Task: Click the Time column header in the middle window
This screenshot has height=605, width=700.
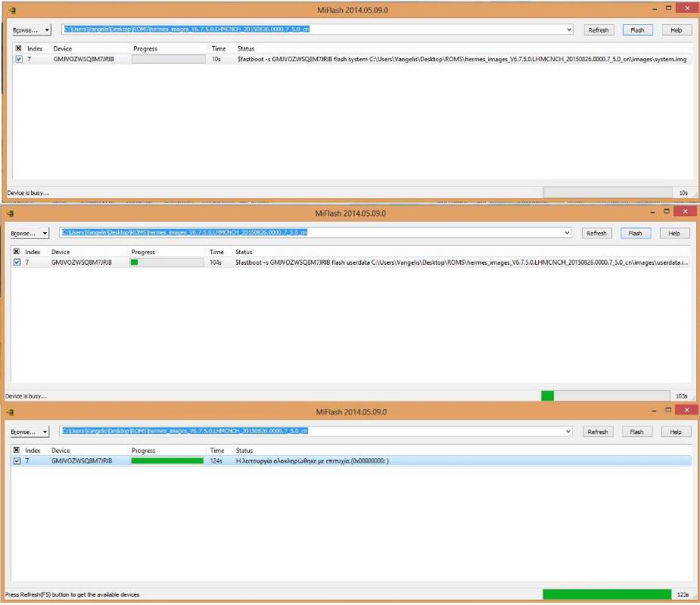Action: [x=217, y=252]
